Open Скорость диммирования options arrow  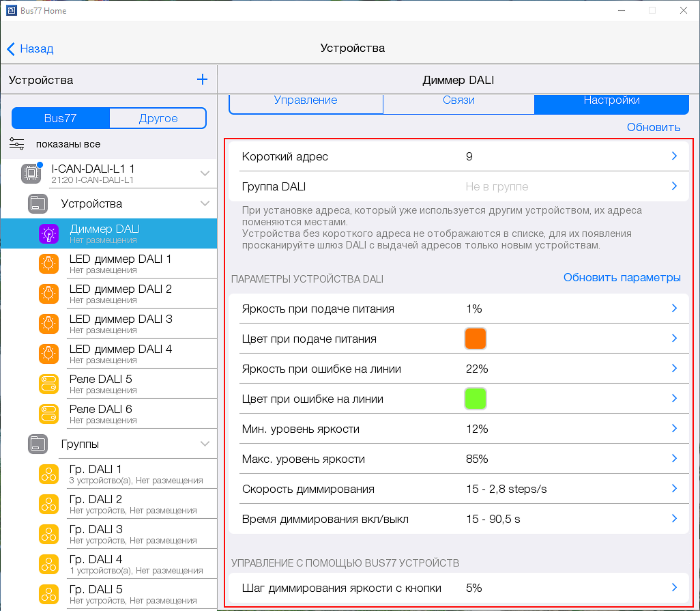[x=674, y=489]
